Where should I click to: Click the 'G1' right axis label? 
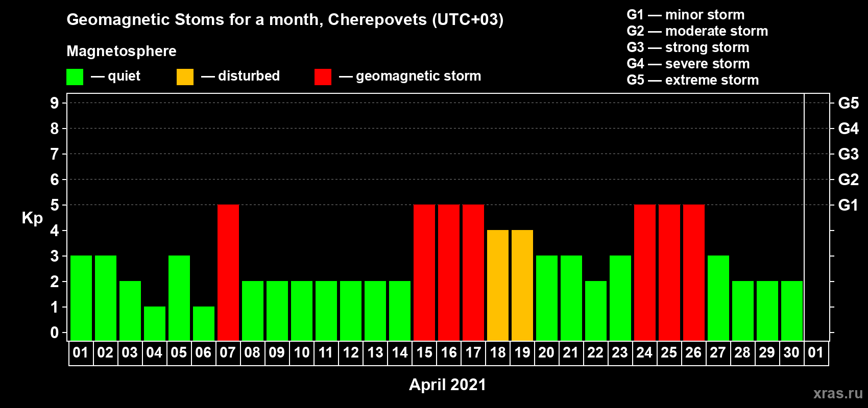click(849, 205)
